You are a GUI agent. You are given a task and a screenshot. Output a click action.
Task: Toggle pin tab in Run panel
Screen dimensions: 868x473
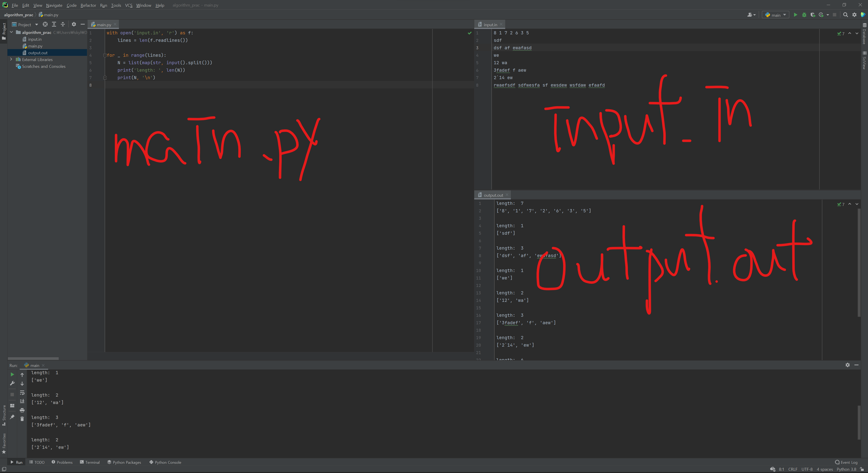[x=12, y=417]
